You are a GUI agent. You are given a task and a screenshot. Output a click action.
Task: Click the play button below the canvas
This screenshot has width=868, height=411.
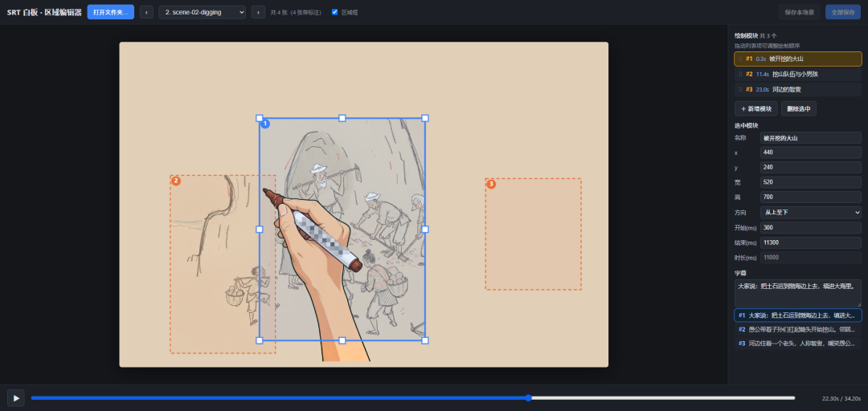pyautogui.click(x=16, y=397)
